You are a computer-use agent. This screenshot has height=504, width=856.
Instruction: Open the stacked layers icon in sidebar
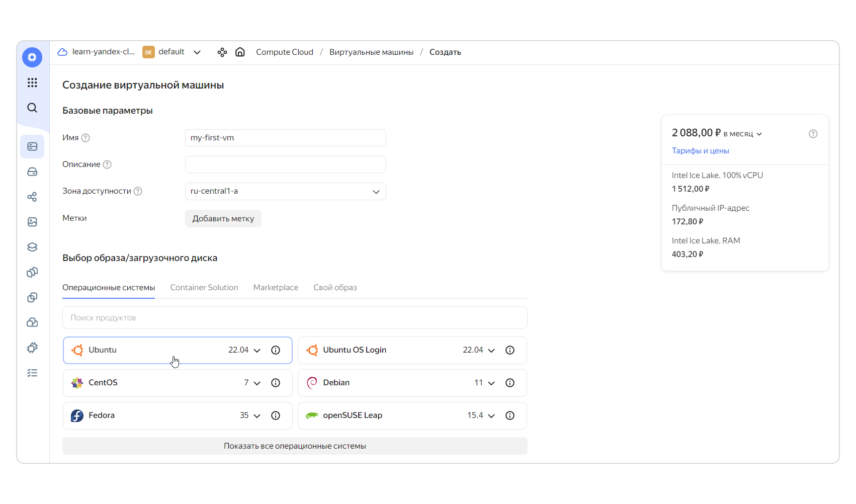[x=32, y=247]
